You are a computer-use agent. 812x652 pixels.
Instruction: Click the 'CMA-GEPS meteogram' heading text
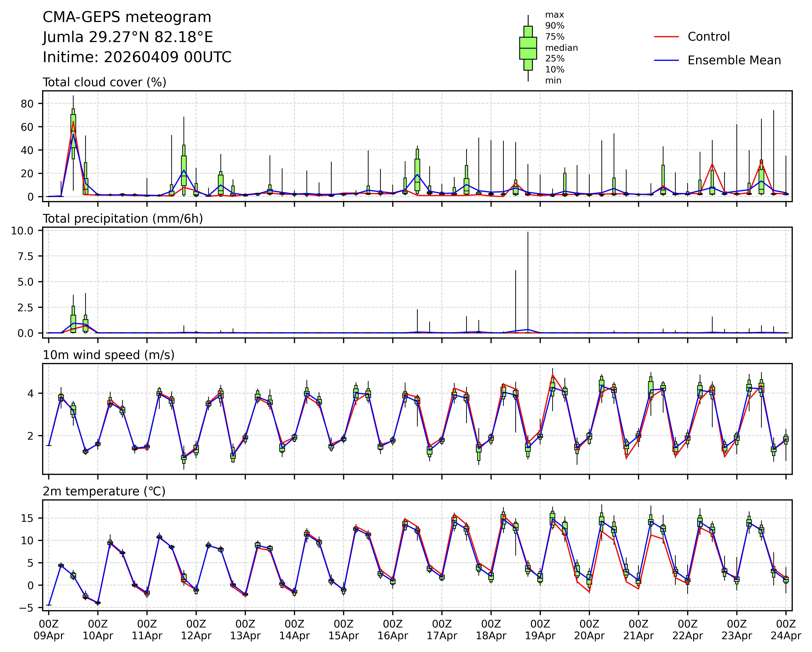coord(127,17)
